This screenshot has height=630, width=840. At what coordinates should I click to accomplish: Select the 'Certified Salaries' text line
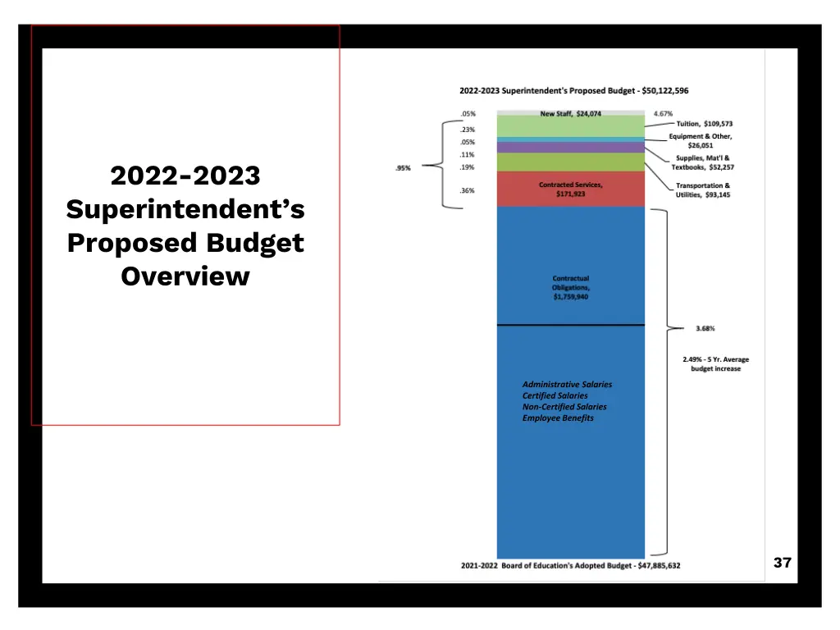[x=555, y=396]
